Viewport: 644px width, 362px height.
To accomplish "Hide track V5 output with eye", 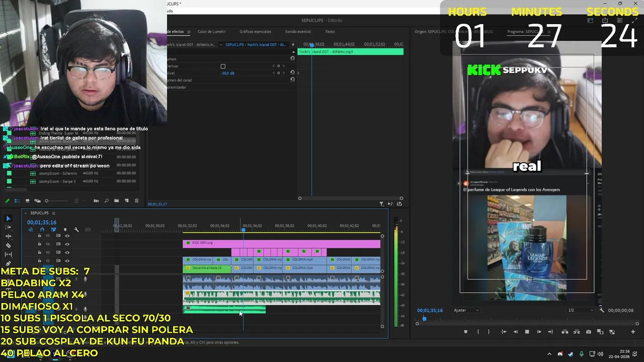I will (x=67, y=236).
